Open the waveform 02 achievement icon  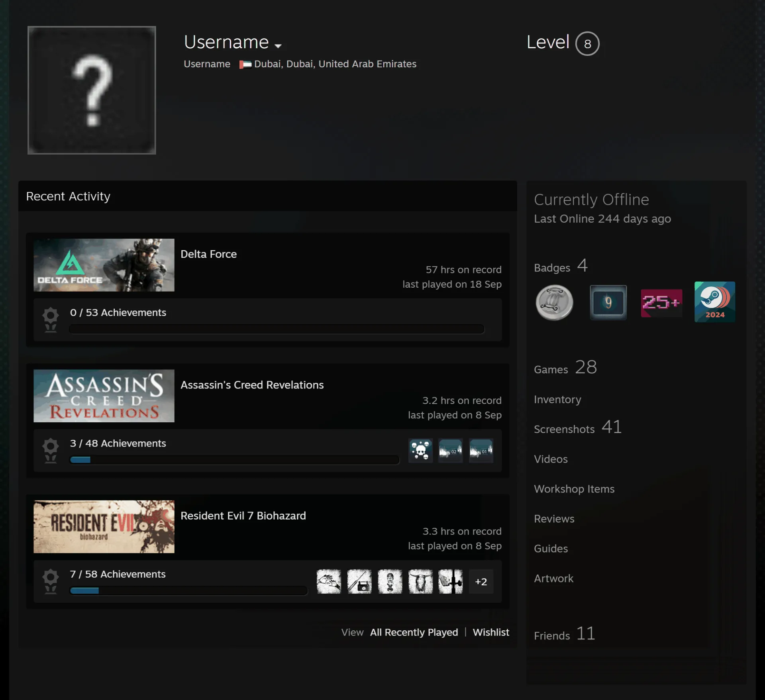451,451
